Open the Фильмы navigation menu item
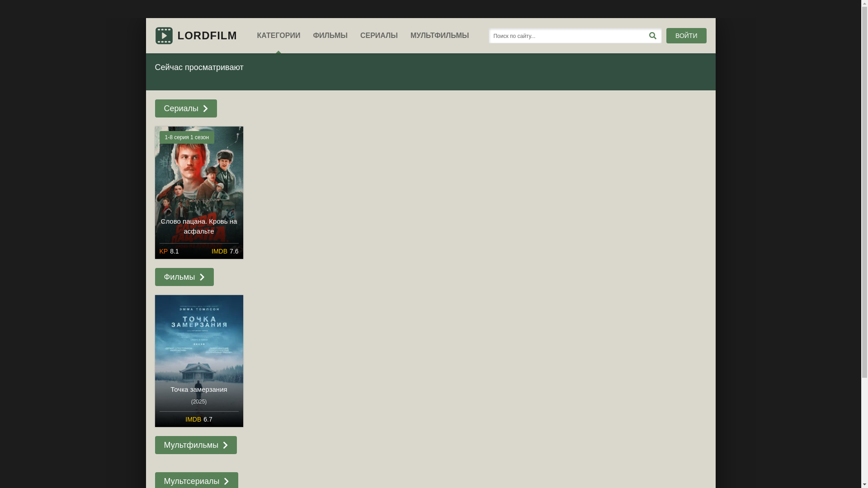 click(330, 36)
